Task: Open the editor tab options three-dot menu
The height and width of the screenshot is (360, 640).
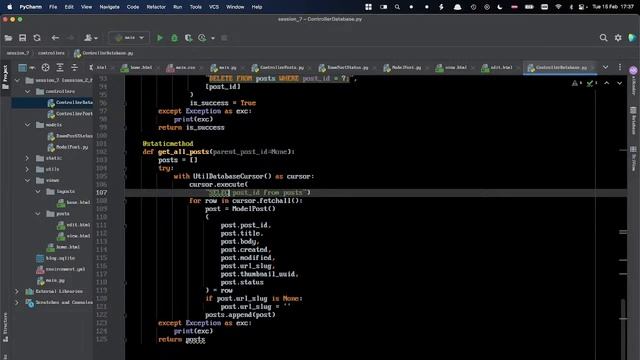Action: point(620,67)
